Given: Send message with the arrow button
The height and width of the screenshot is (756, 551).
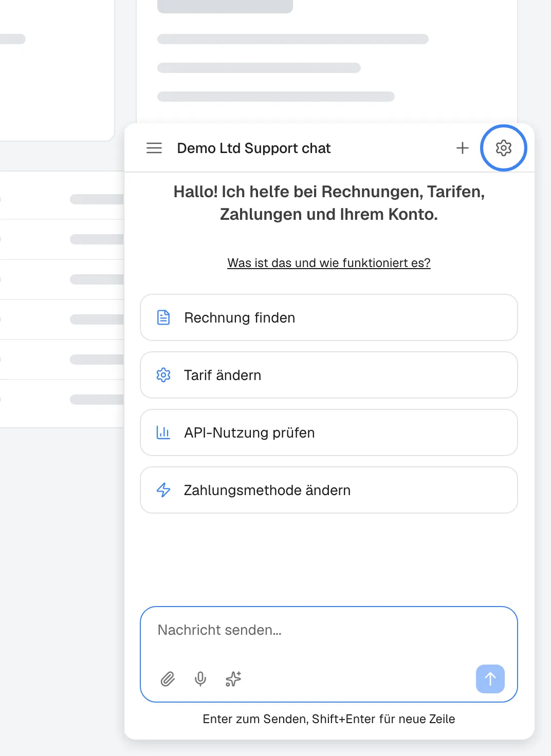Looking at the screenshot, I should click(490, 679).
